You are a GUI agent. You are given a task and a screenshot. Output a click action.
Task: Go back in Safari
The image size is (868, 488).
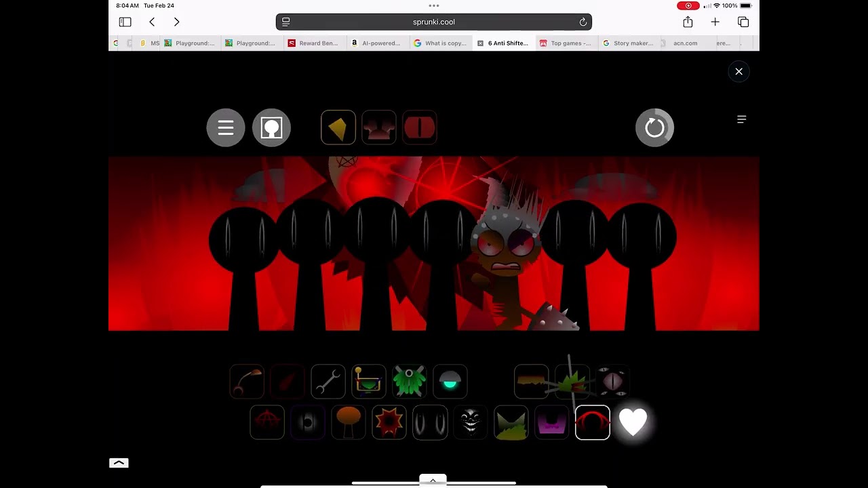pyautogui.click(x=152, y=22)
